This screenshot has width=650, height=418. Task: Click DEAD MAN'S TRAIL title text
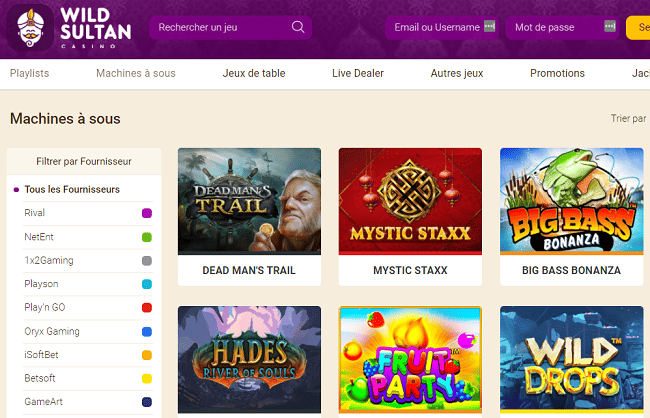249,270
